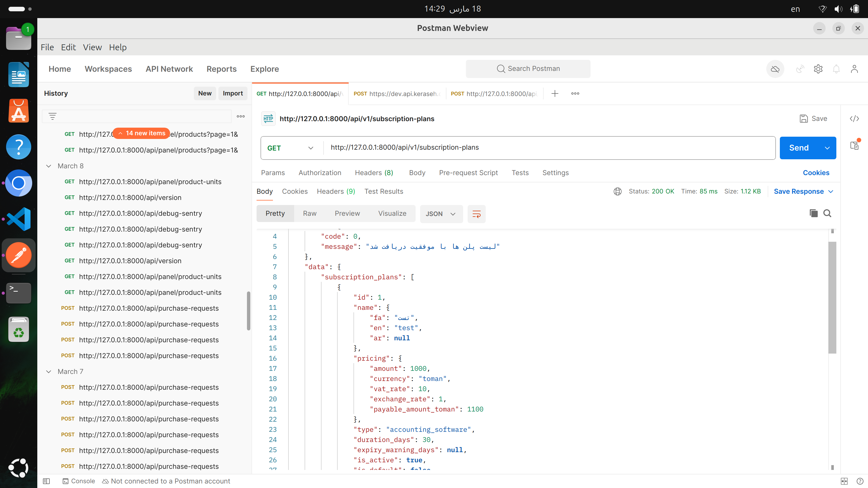Viewport: 868px width, 488px height.
Task: Open the help question mark in status bar
Action: coord(860,481)
